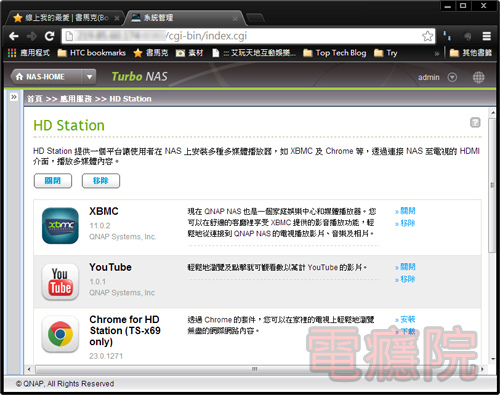Open the apps grid shortcut in bookmarks bar

12,53
